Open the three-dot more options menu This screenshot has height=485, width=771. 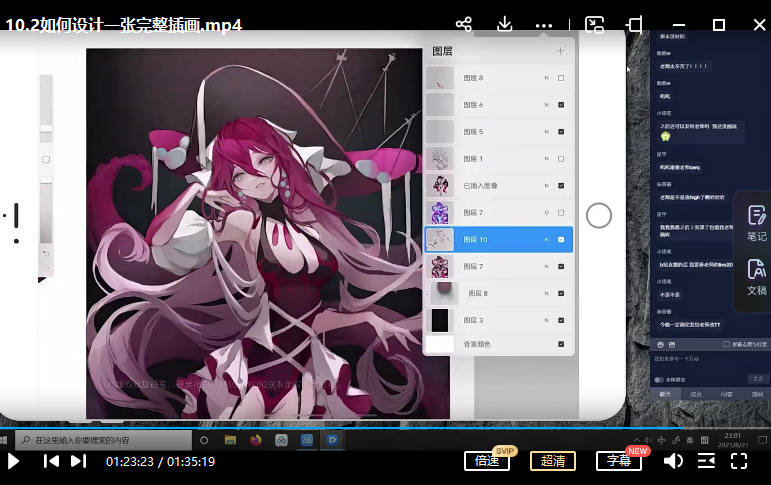click(x=544, y=24)
